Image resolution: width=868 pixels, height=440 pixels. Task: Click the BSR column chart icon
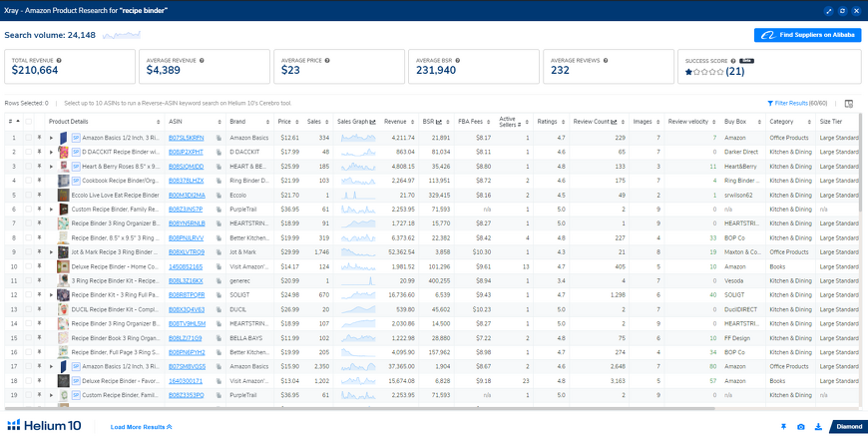coord(438,121)
